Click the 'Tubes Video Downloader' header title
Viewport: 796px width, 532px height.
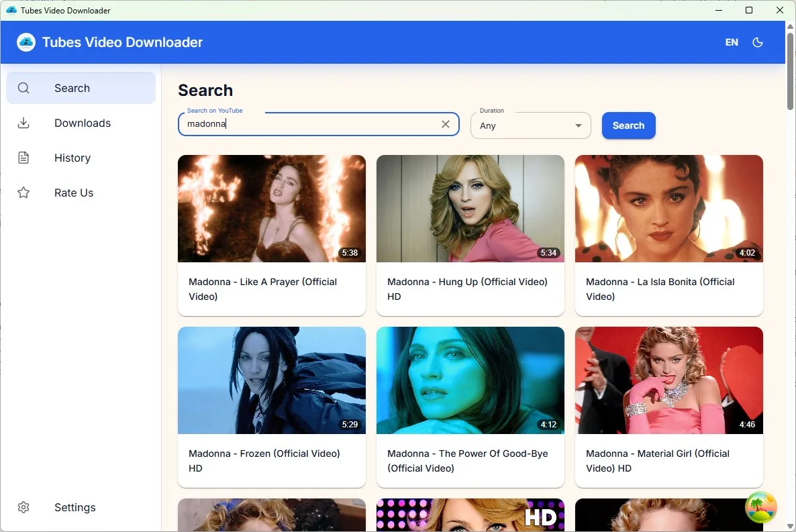[x=122, y=42]
